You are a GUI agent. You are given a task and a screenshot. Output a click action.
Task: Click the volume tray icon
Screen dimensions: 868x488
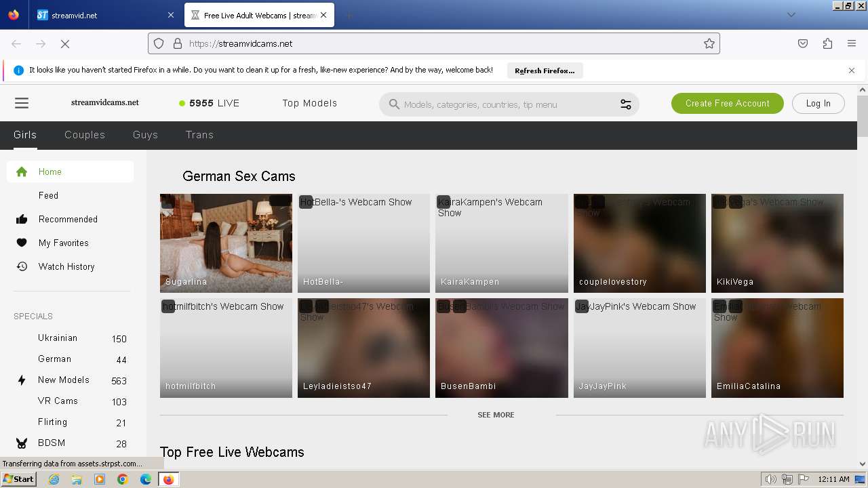coord(771,479)
